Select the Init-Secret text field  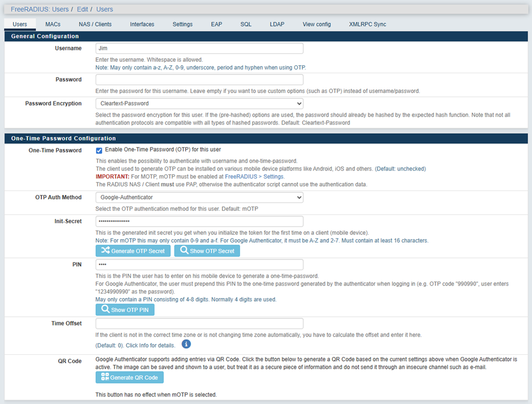coord(199,222)
